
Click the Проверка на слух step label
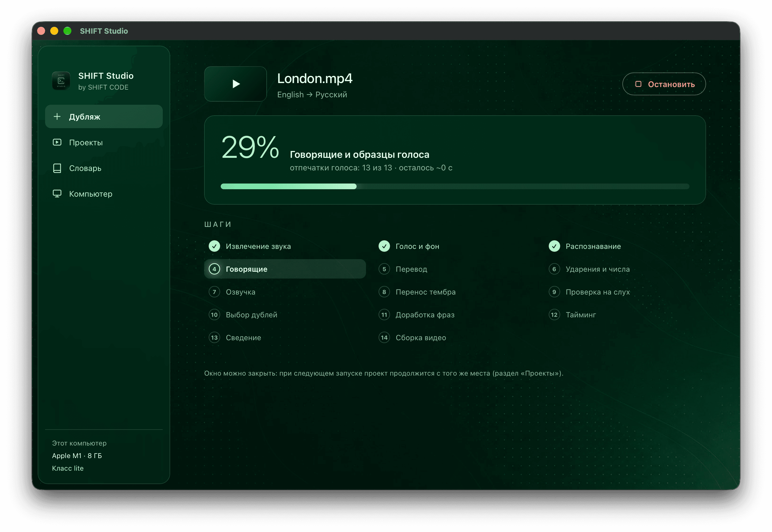(598, 292)
